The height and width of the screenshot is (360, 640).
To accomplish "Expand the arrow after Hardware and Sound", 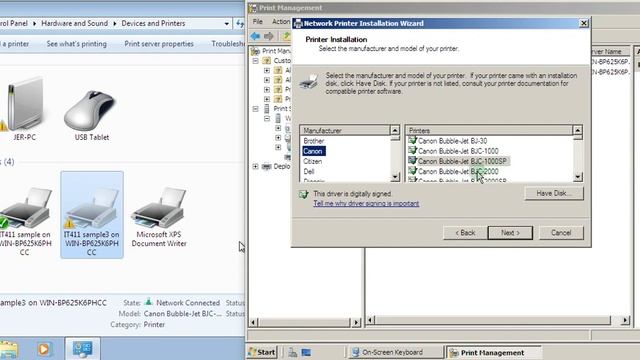I will (x=115, y=24).
